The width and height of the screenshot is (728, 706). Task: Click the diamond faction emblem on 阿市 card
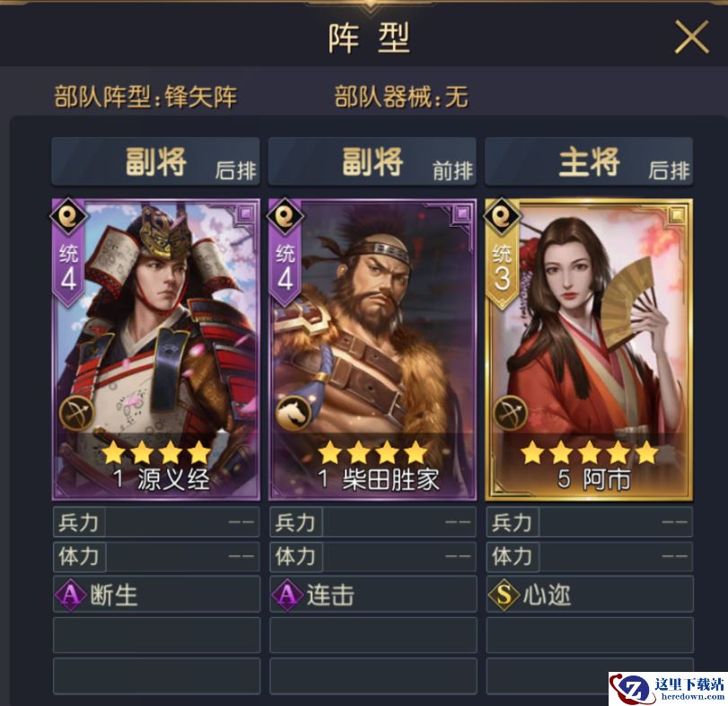tap(502, 215)
